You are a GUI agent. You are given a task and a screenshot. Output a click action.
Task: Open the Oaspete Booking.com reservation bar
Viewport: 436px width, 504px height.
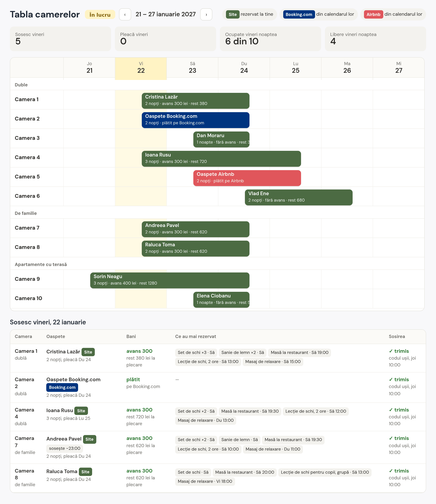tap(196, 120)
